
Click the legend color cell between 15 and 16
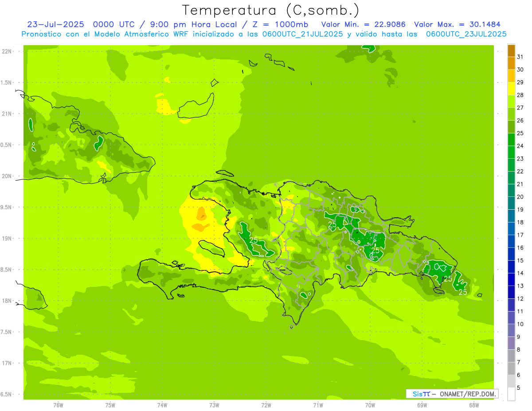(x=511, y=254)
